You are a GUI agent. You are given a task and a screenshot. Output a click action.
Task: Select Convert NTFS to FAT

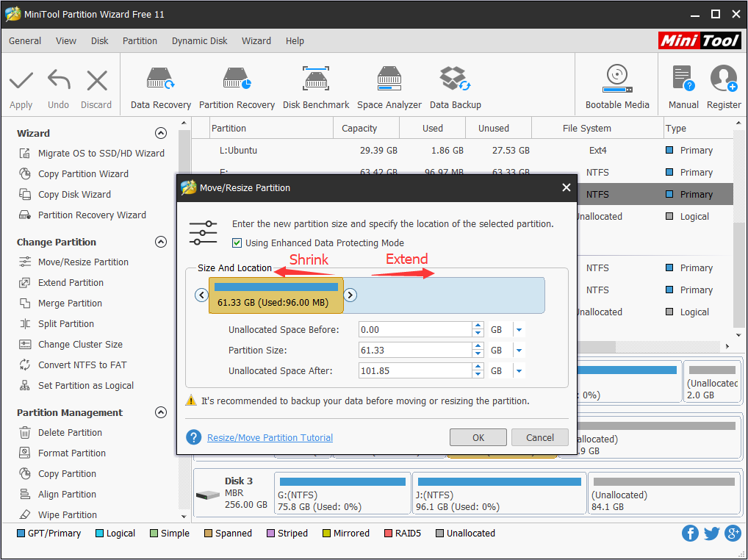[82, 365]
